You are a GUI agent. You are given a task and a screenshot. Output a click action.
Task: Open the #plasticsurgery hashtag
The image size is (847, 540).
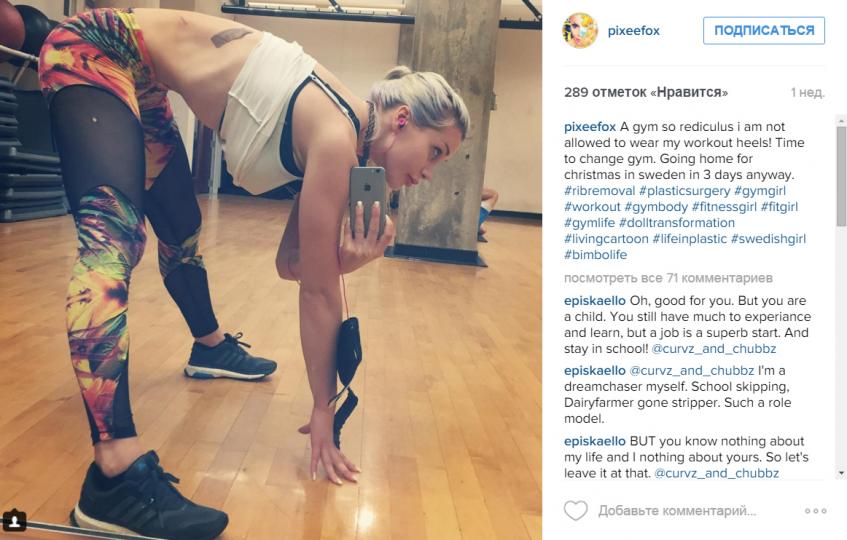684,191
